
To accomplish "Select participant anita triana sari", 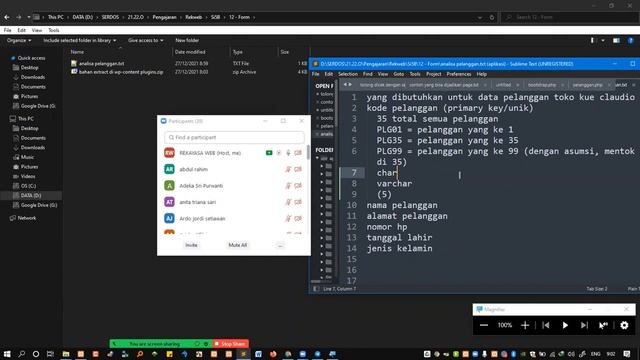I will [198, 202].
